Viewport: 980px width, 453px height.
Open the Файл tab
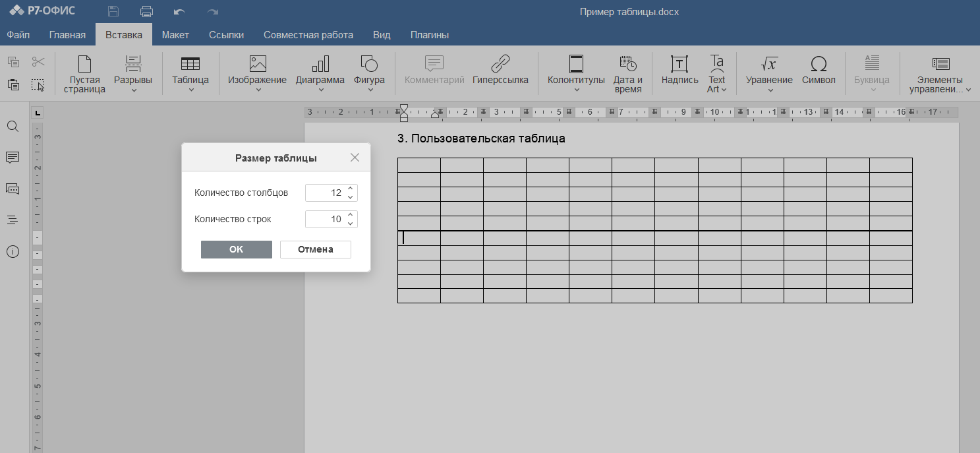point(18,35)
